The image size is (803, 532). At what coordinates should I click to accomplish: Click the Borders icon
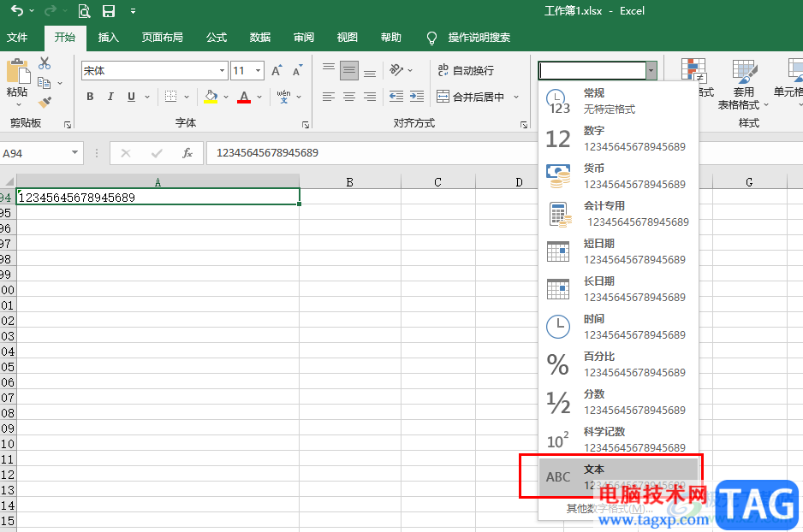point(170,96)
